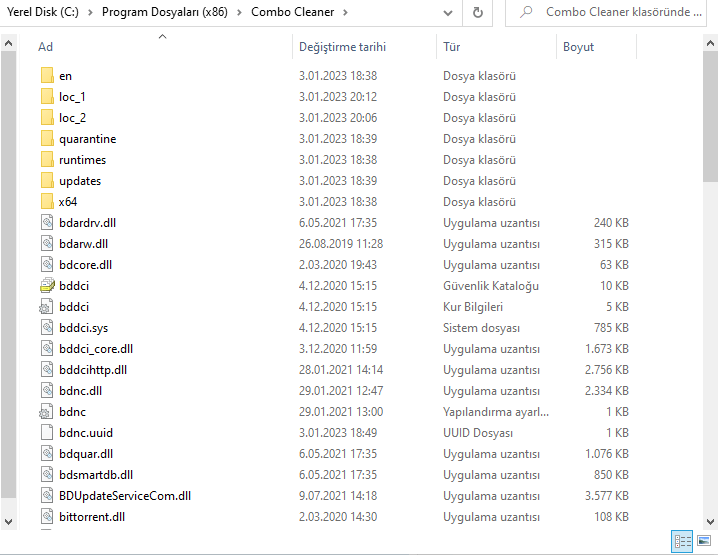The image size is (718, 555).
Task: Click the BDUpdateServiceCom.dll file icon
Action: 47,496
